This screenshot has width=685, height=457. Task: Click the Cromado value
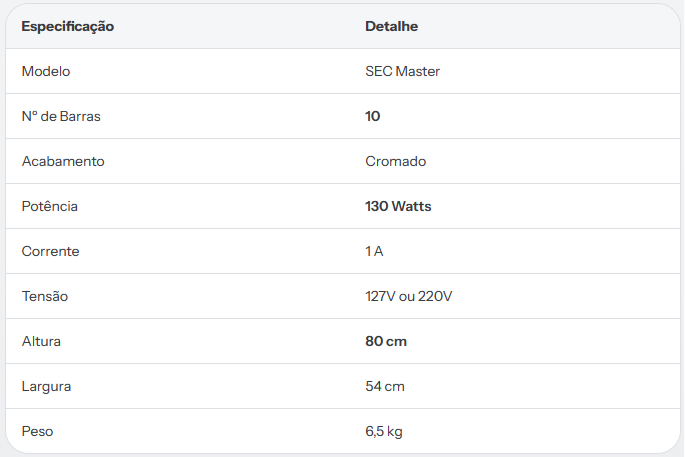coord(395,161)
